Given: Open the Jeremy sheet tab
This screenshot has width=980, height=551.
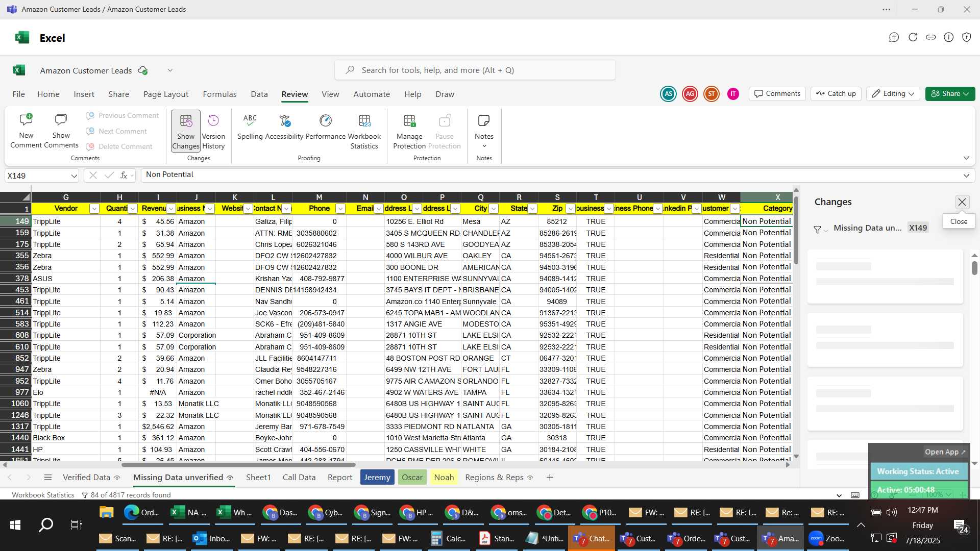Looking at the screenshot, I should click(x=377, y=478).
